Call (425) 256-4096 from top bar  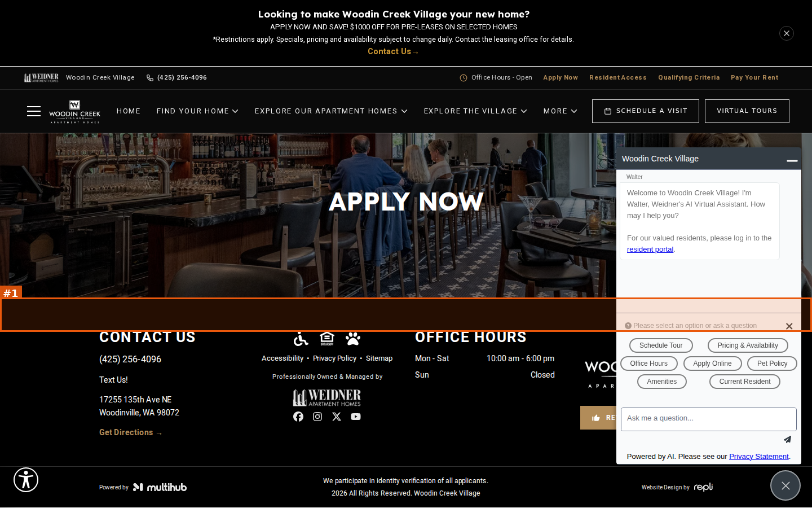coord(182,78)
